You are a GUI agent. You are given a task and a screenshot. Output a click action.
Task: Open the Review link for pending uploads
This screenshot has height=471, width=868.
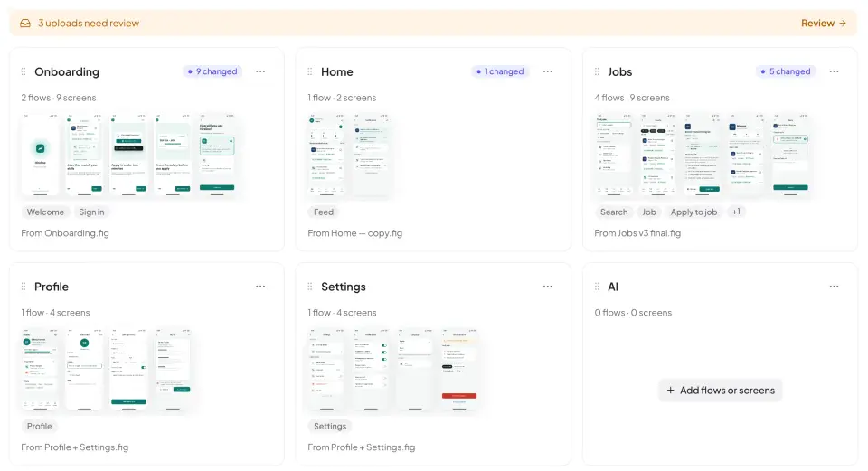[823, 24]
